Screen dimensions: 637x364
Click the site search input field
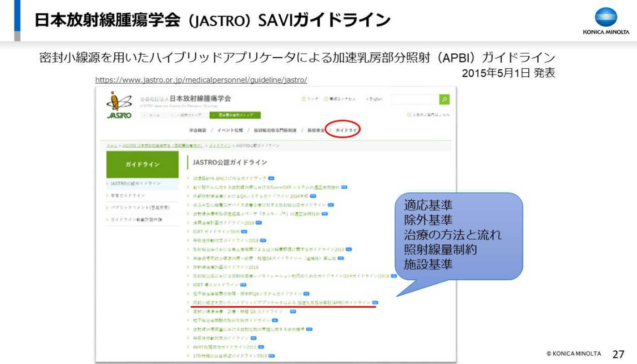(415, 99)
